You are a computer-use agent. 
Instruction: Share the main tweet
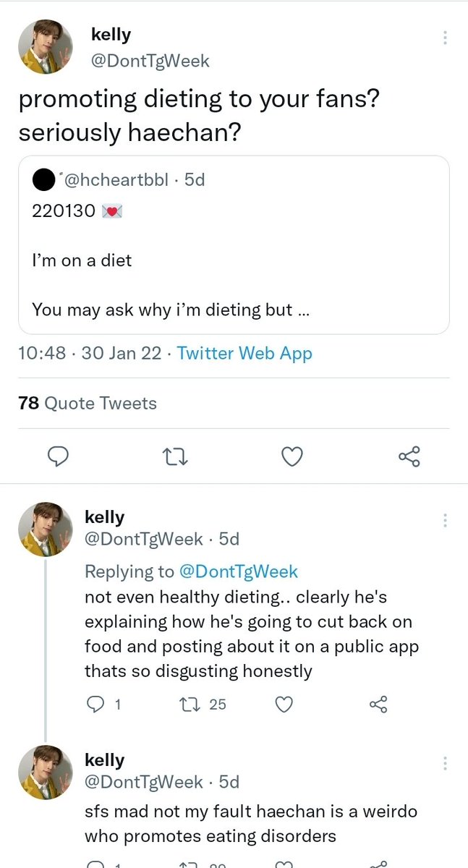pos(409,457)
